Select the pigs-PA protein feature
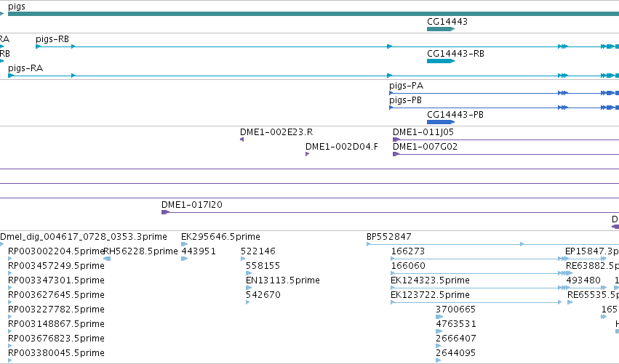The height and width of the screenshot is (364, 619). 504,93
